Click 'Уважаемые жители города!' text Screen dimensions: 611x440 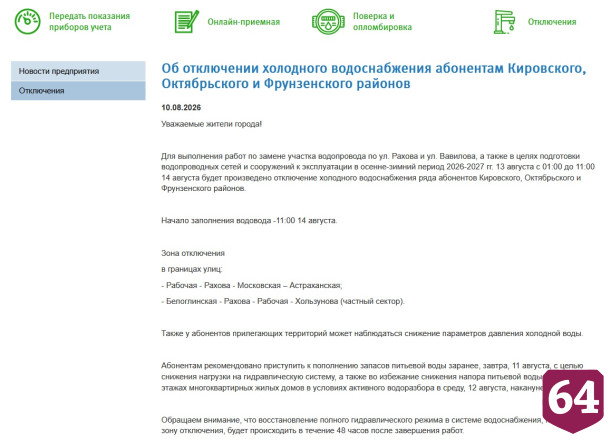pyautogui.click(x=212, y=124)
